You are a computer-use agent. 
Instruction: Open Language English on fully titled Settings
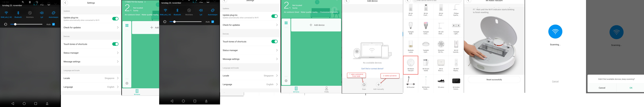[x=91, y=87]
